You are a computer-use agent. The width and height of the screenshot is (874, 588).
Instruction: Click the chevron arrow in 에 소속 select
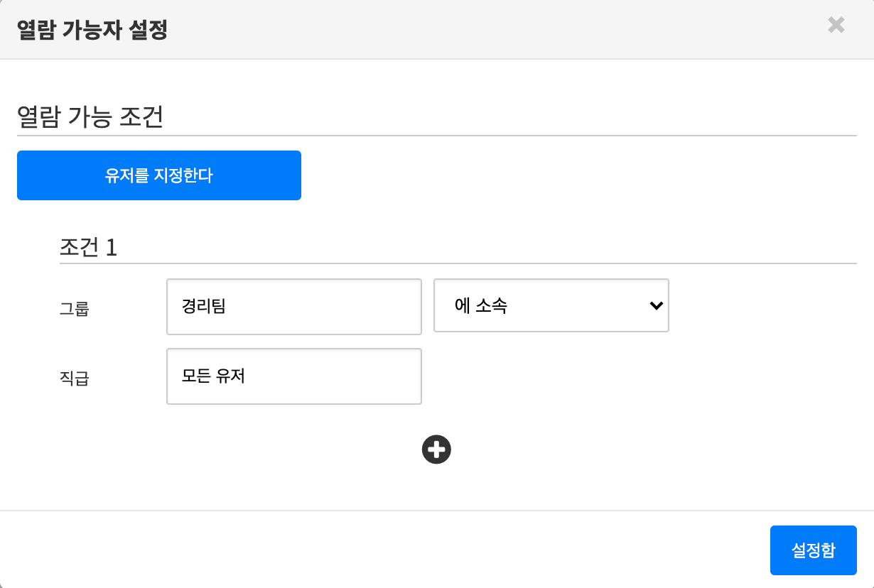tap(656, 305)
